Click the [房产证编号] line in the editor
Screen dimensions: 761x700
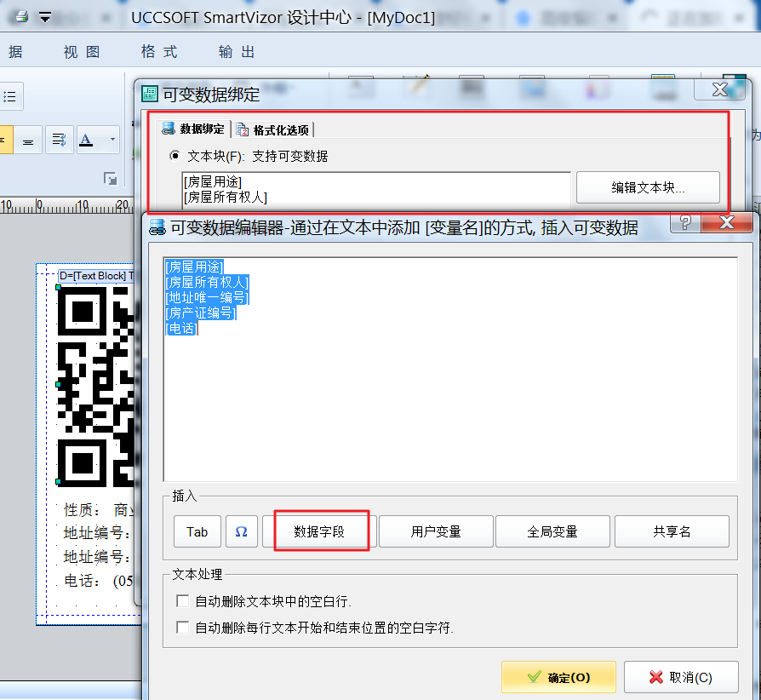[201, 313]
